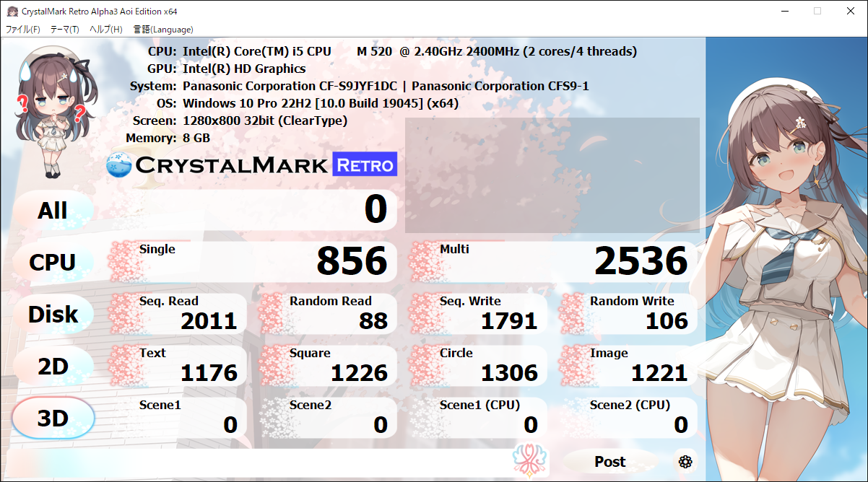Start the Disk benchmark
This screenshot has height=482, width=868.
click(x=53, y=315)
